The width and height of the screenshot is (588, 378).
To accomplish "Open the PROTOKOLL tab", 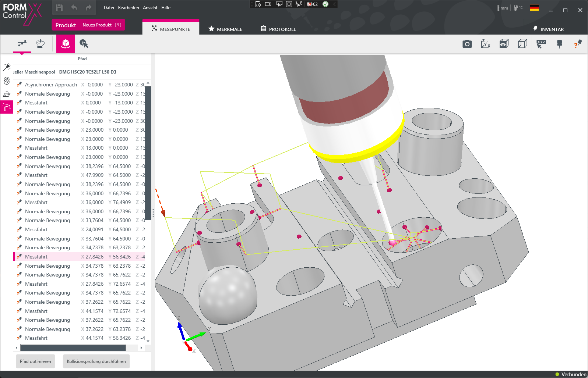I will click(278, 29).
